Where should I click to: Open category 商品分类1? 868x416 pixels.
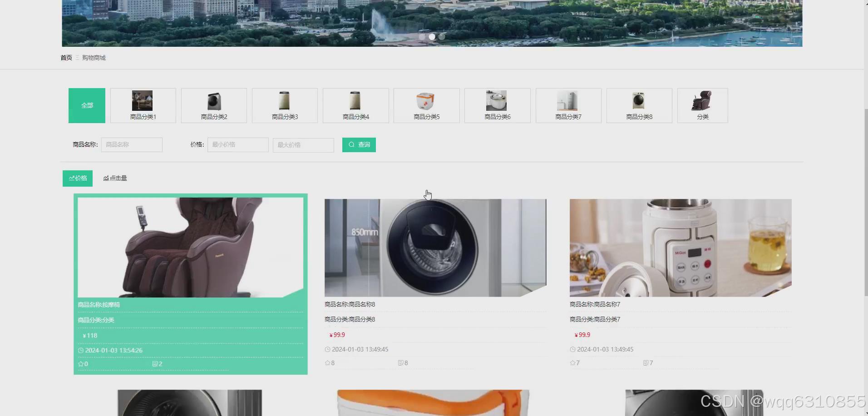pos(143,105)
